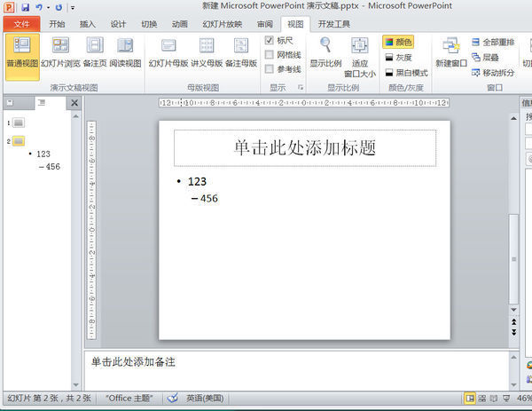Go to next slide button
The height and width of the screenshot is (411, 532).
point(514,332)
